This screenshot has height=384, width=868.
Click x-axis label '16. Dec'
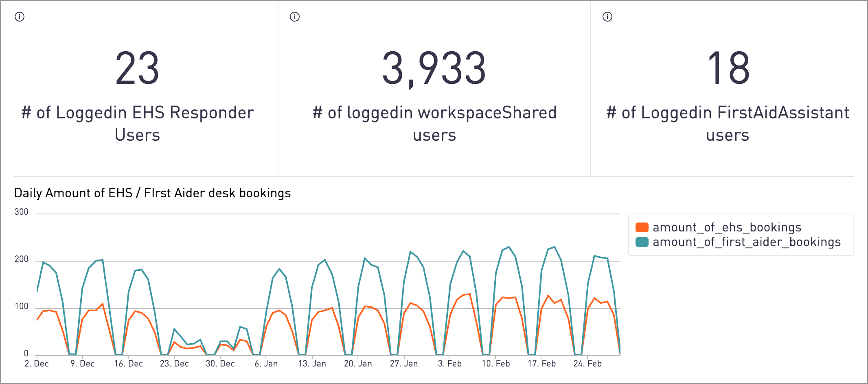click(x=129, y=364)
